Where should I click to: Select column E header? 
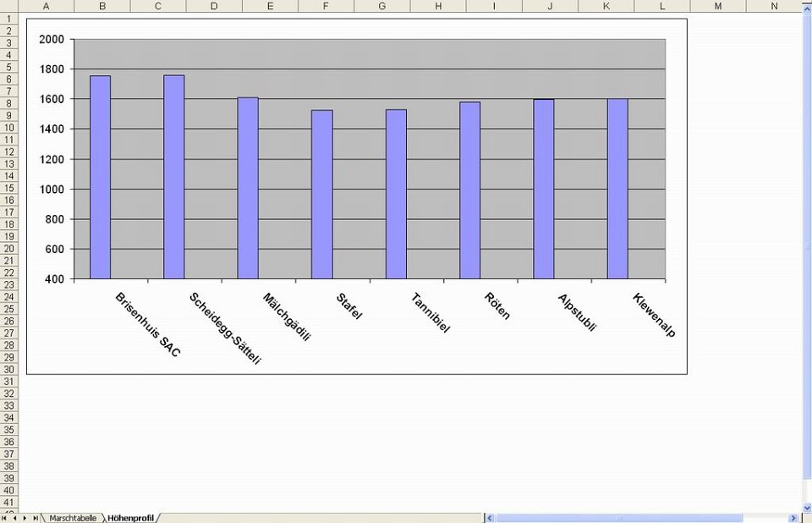pyautogui.click(x=270, y=6)
